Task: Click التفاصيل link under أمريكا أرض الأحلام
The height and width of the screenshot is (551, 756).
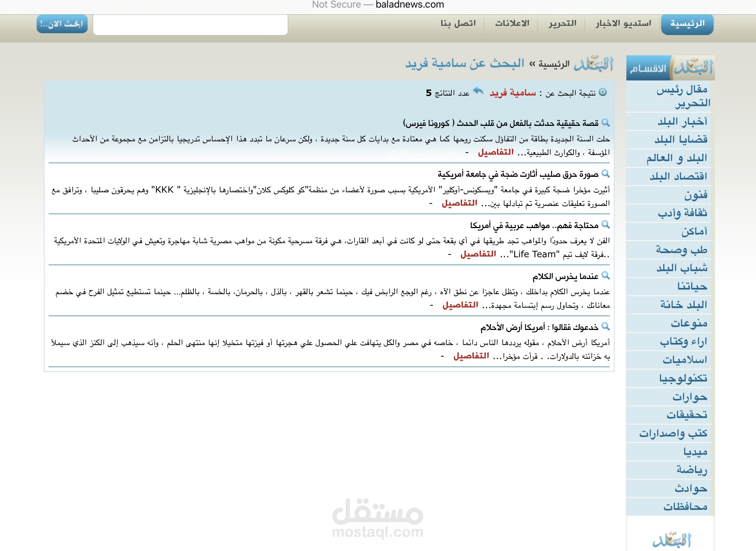Action: click(x=471, y=356)
